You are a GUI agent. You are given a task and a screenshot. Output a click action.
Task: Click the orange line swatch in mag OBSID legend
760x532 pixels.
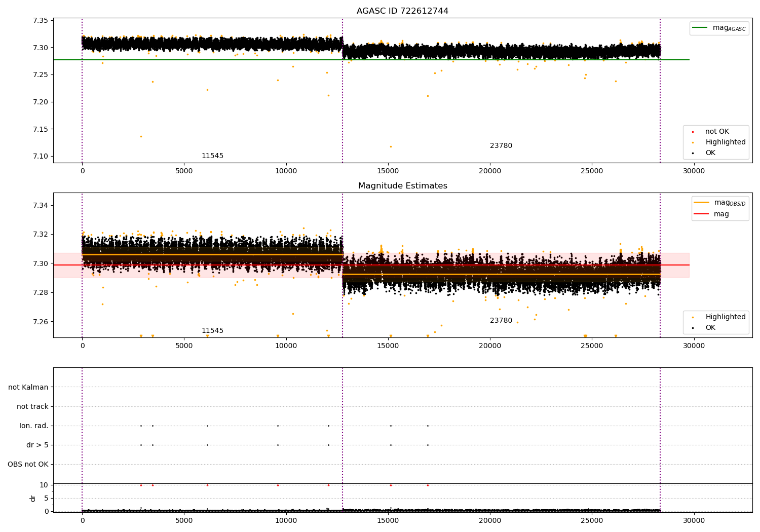click(x=702, y=202)
